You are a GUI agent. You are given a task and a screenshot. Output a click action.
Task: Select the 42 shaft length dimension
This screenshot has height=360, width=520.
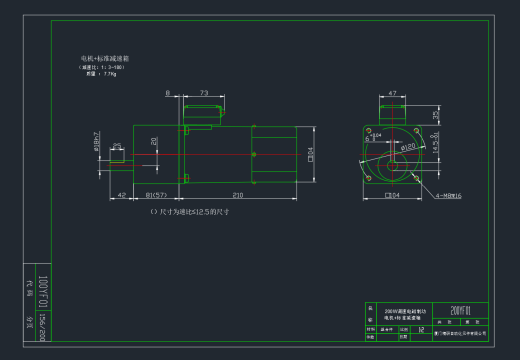[x=122, y=195]
